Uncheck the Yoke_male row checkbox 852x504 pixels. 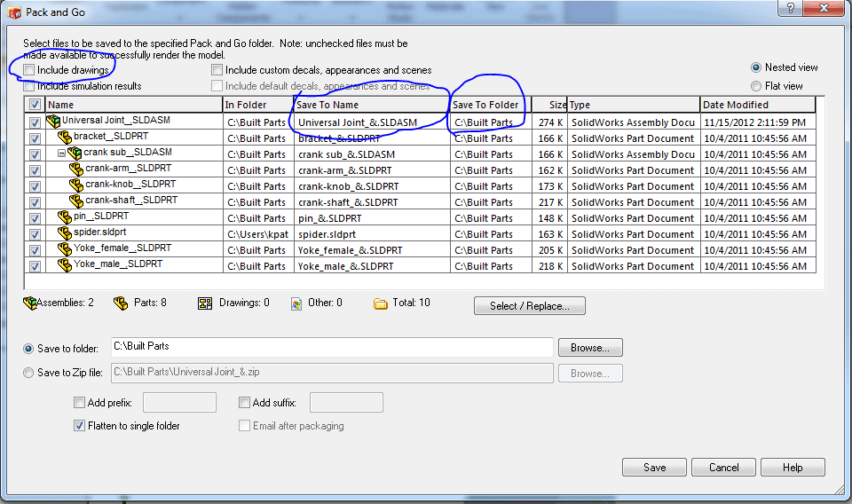[35, 267]
